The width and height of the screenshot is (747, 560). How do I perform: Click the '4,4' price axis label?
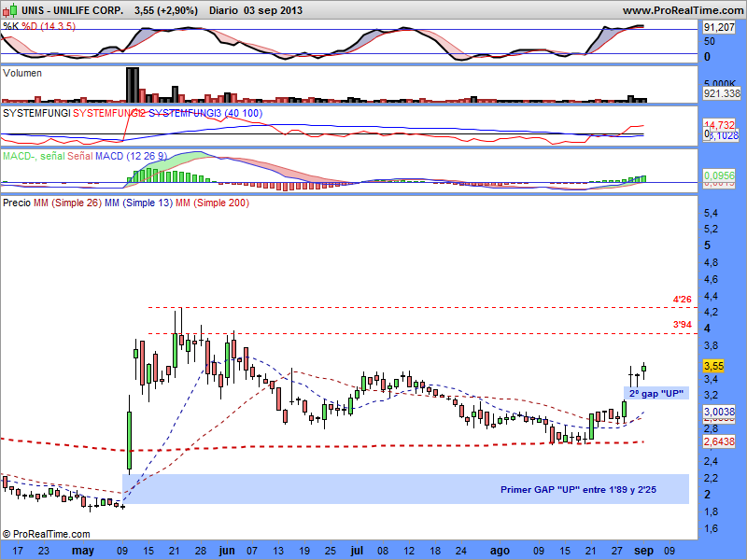point(711,296)
